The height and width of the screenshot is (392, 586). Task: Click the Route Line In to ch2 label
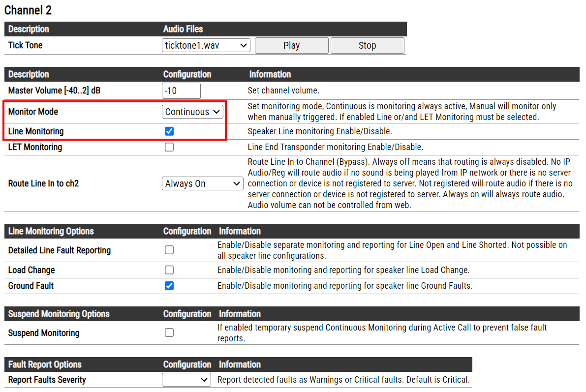(x=43, y=183)
